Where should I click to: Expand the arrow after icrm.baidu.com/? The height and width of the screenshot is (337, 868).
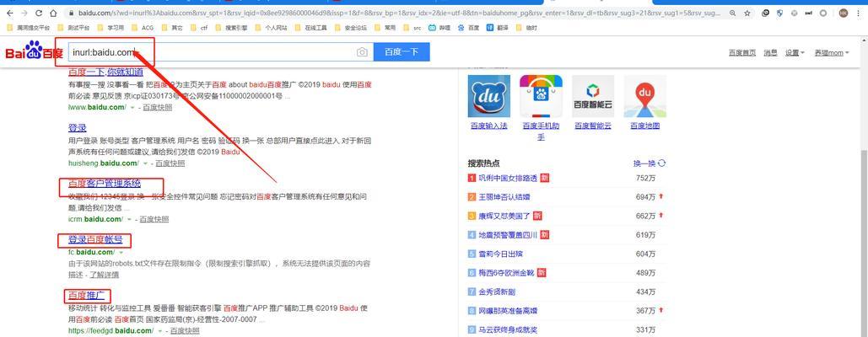[x=129, y=219]
